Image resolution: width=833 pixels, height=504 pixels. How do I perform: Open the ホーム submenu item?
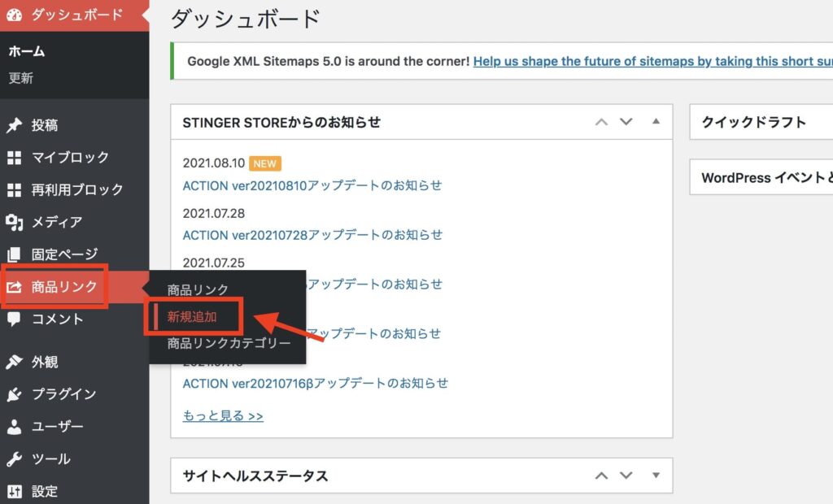click(27, 51)
